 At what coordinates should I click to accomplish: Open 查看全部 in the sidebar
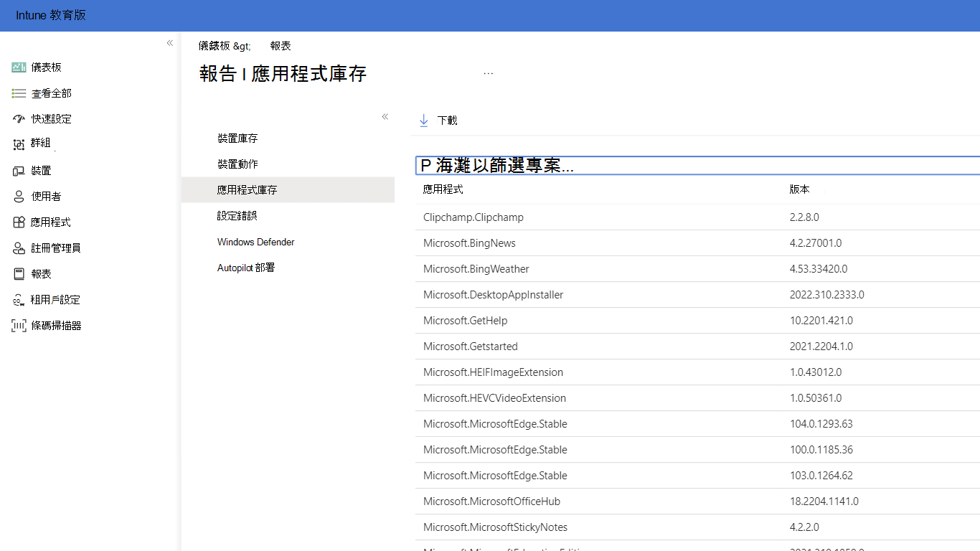pyautogui.click(x=52, y=93)
